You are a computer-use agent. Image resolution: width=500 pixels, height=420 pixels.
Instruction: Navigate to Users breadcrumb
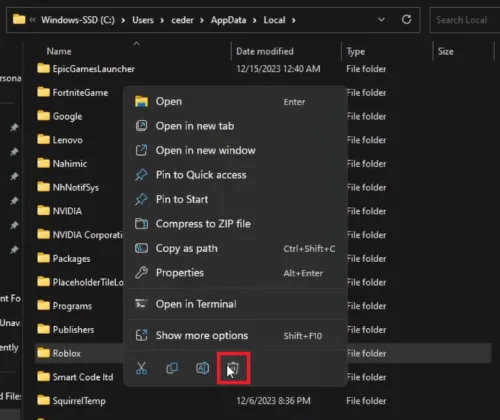pyautogui.click(x=143, y=20)
